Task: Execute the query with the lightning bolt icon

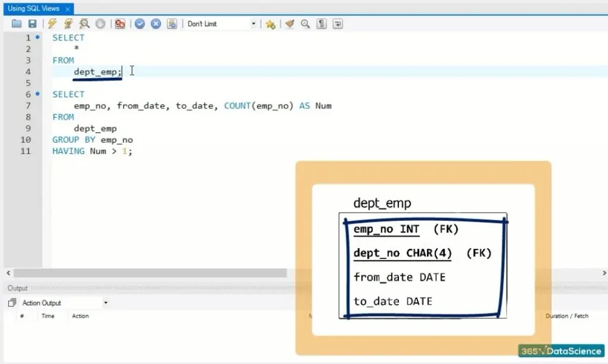Action: (52, 24)
